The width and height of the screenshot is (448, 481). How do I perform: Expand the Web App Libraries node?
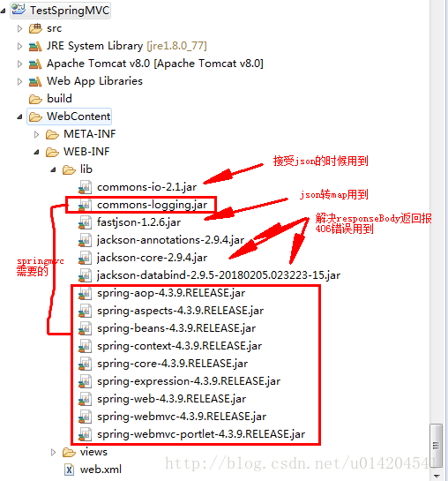click(19, 81)
